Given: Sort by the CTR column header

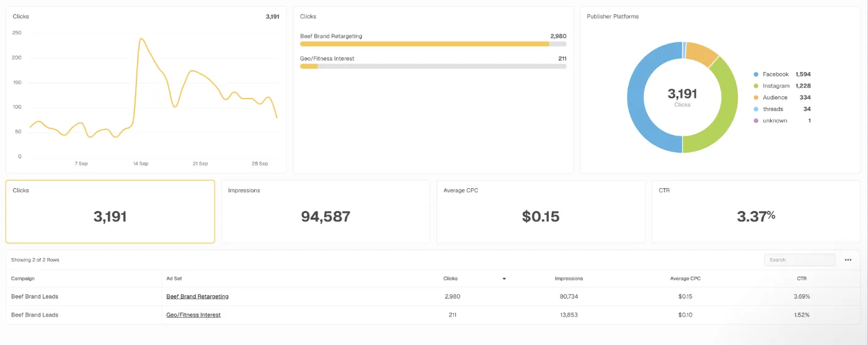Looking at the screenshot, I should pyautogui.click(x=802, y=279).
